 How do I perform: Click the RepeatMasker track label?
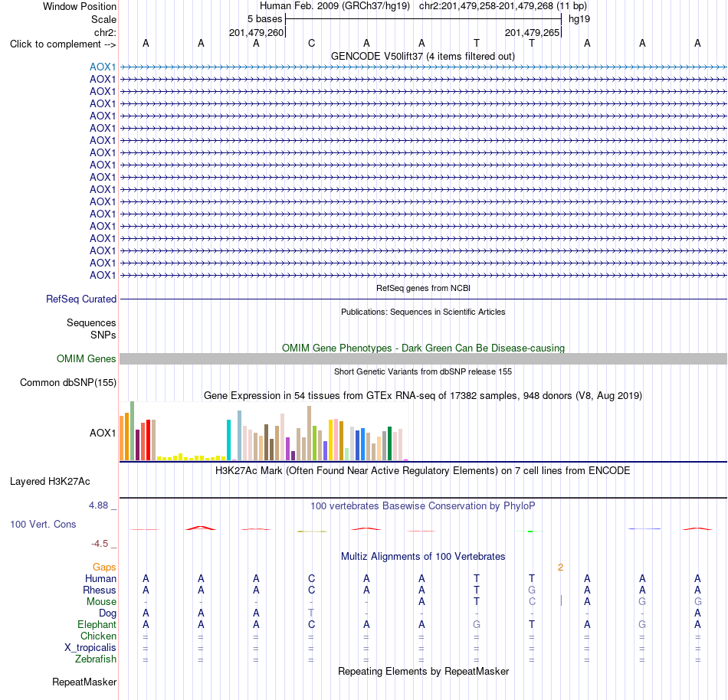click(84, 682)
